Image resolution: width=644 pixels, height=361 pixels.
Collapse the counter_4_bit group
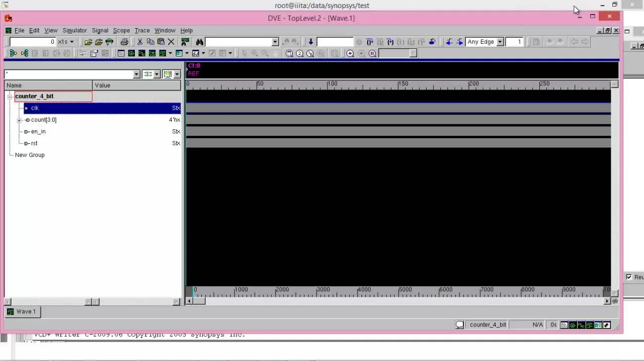pos(10,97)
